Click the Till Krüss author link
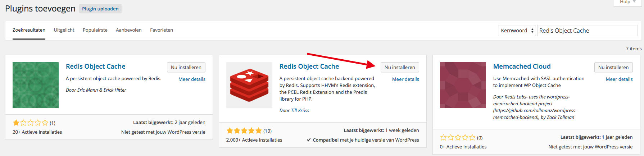The image size is (644, 156). [x=300, y=111]
